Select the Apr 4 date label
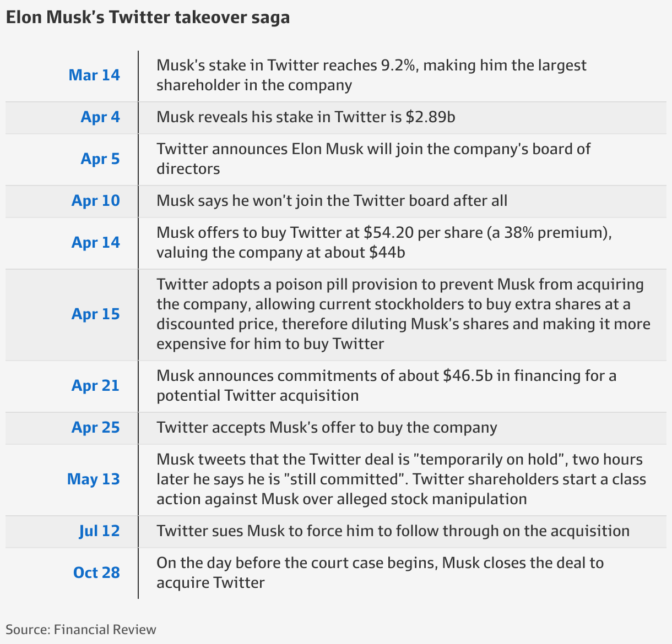 click(x=100, y=117)
